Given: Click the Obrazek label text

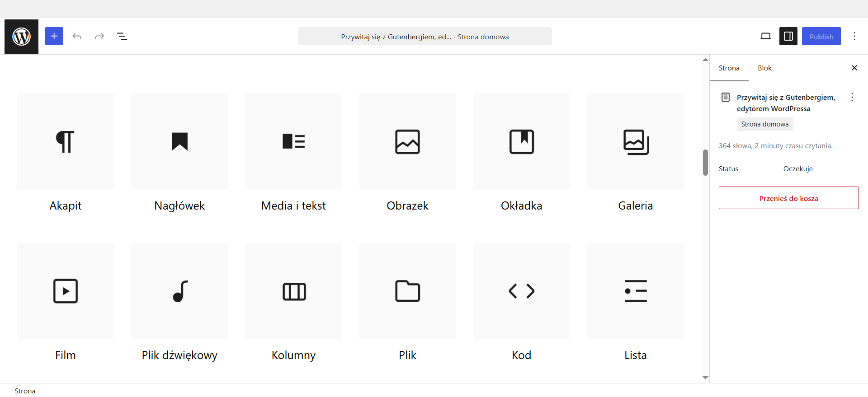Looking at the screenshot, I should [408, 206].
